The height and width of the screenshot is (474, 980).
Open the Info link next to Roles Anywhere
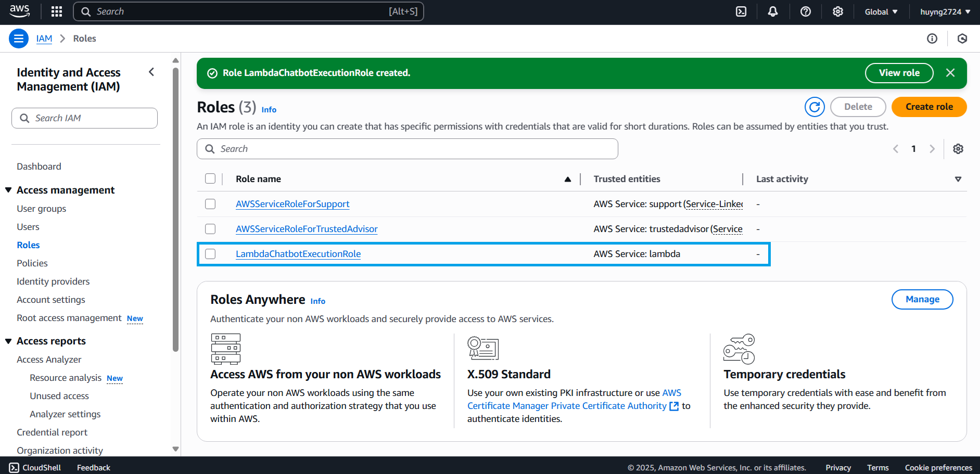point(317,301)
